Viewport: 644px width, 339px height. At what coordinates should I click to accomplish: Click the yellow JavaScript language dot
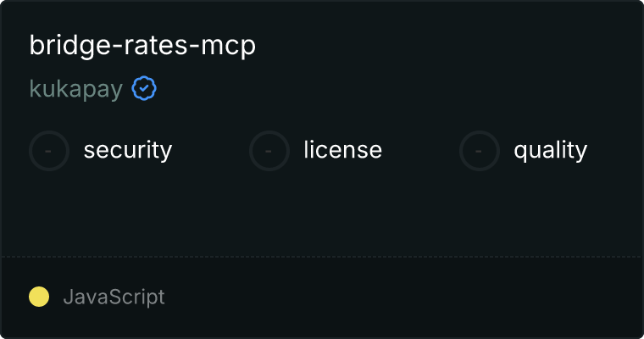(39, 297)
